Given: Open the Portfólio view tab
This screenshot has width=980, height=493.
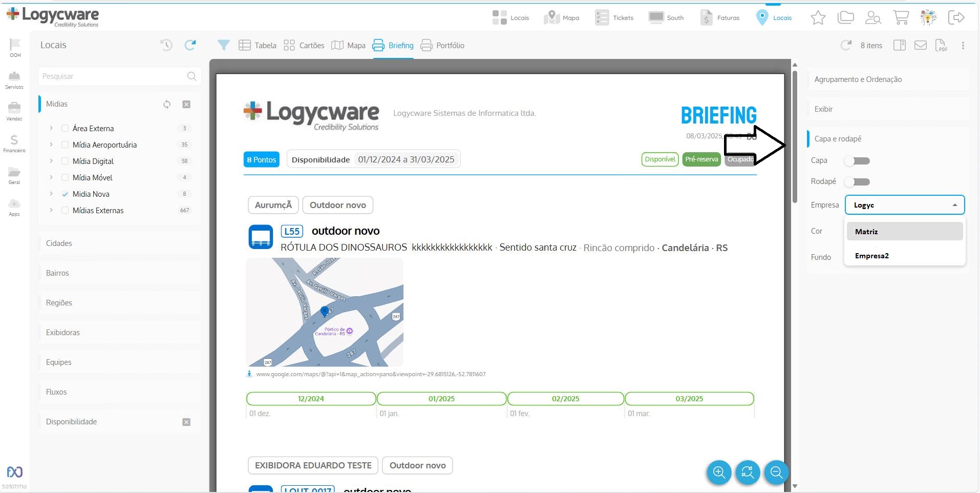Looking at the screenshot, I should (x=442, y=45).
